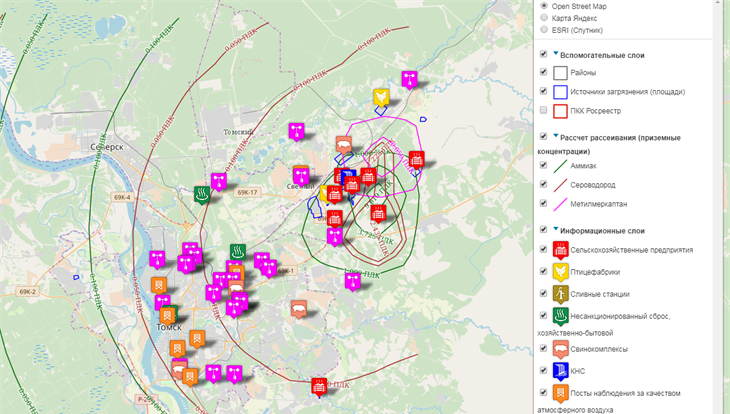Uncheck the Метилмеркаптан layer checkbox

(543, 203)
